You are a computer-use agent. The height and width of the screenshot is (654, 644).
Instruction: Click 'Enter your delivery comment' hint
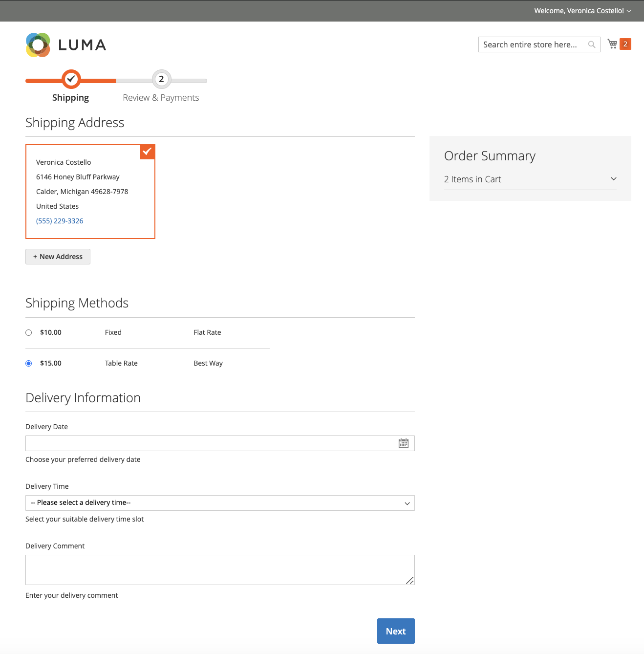tap(72, 595)
